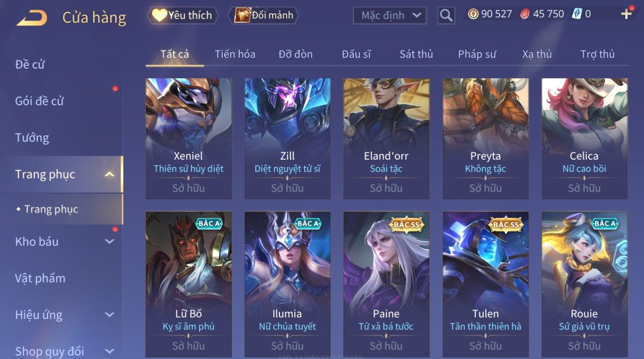Click the blue ticket currency icon
The image size is (644, 359).
tap(577, 14)
